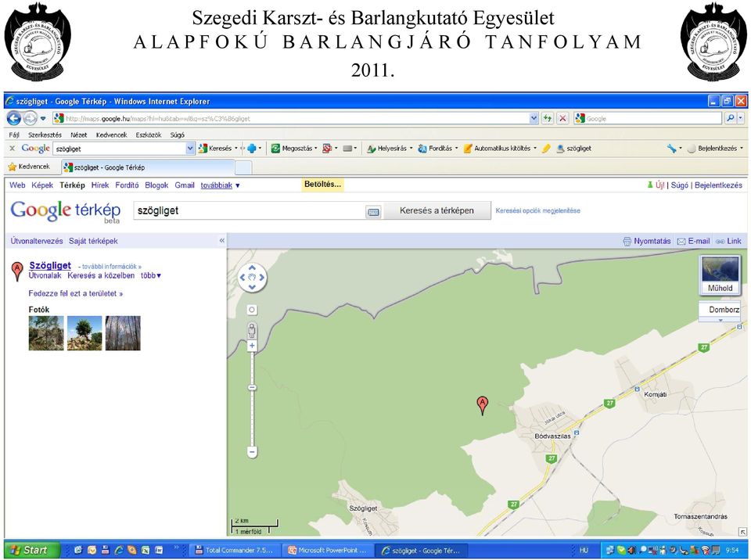The image size is (751, 560).
Task: Click the printer Nyomtatás link
Action: pos(647,241)
